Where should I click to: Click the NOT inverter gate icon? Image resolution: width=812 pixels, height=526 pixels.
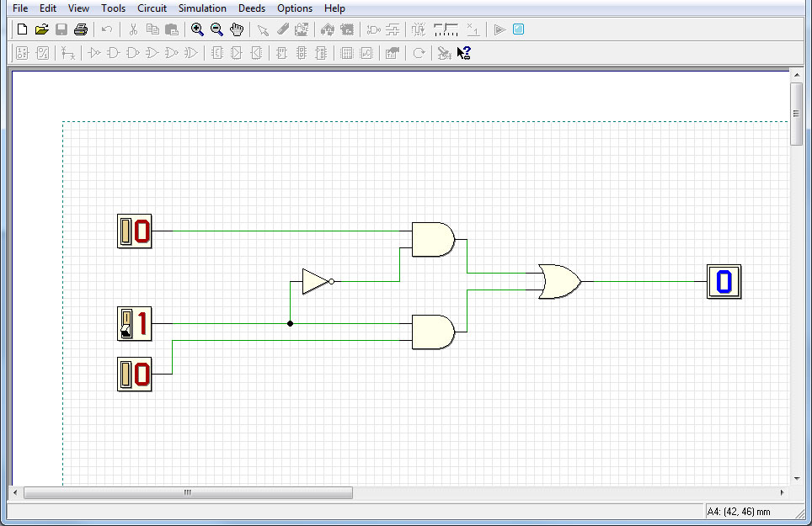pos(93,53)
